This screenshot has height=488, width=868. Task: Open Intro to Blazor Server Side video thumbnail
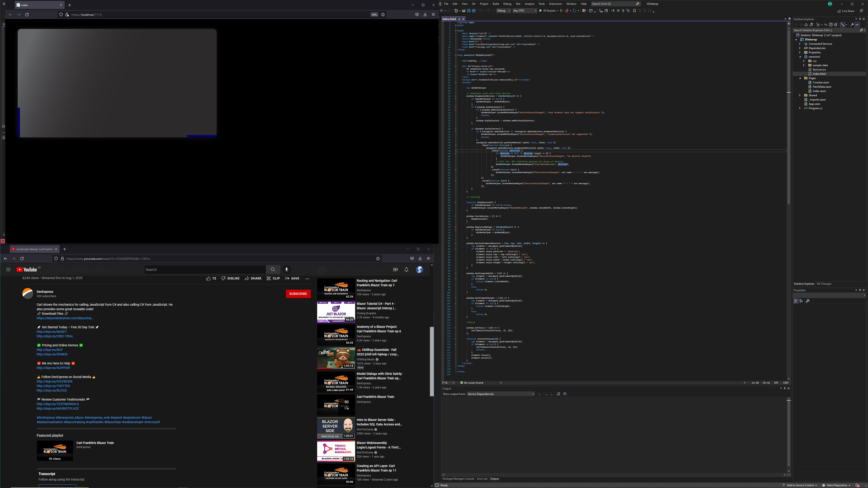pos(336,428)
